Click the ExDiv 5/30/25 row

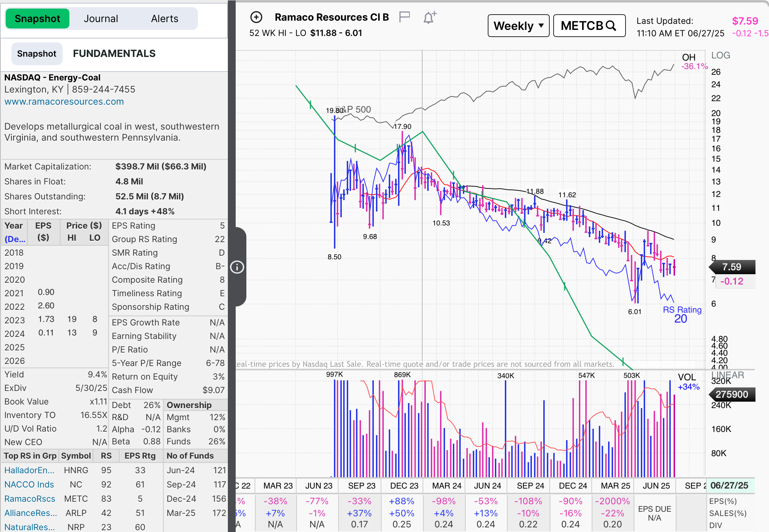pyautogui.click(x=55, y=388)
